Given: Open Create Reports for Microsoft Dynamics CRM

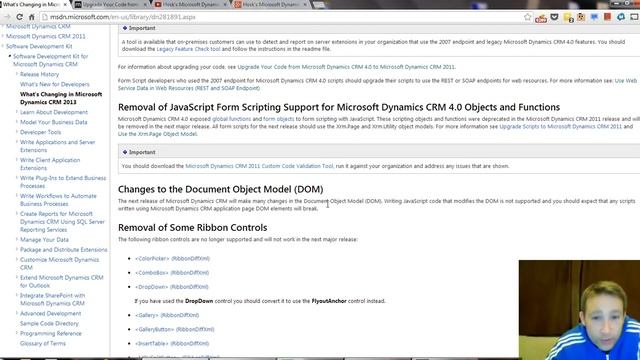Looking at the screenshot, I should pos(62,222).
